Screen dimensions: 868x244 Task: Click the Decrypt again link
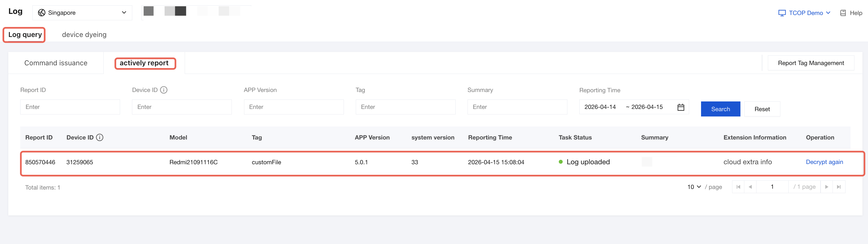click(x=824, y=162)
